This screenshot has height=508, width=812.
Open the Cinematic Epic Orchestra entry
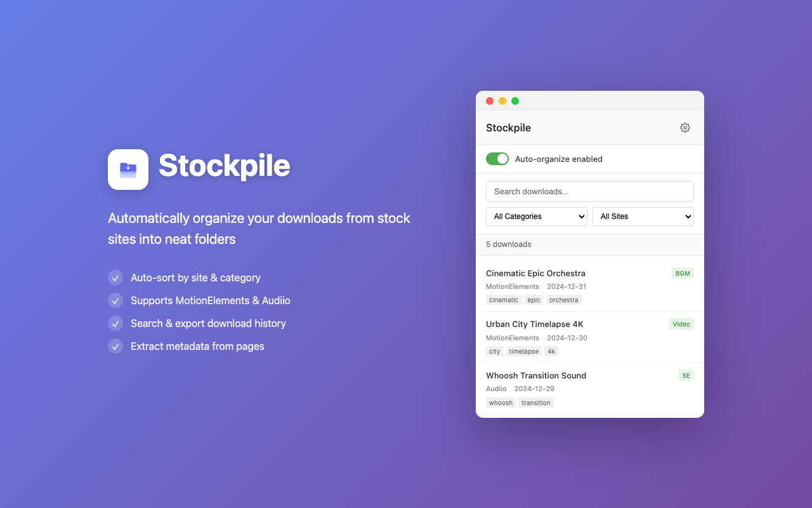pyautogui.click(x=535, y=273)
